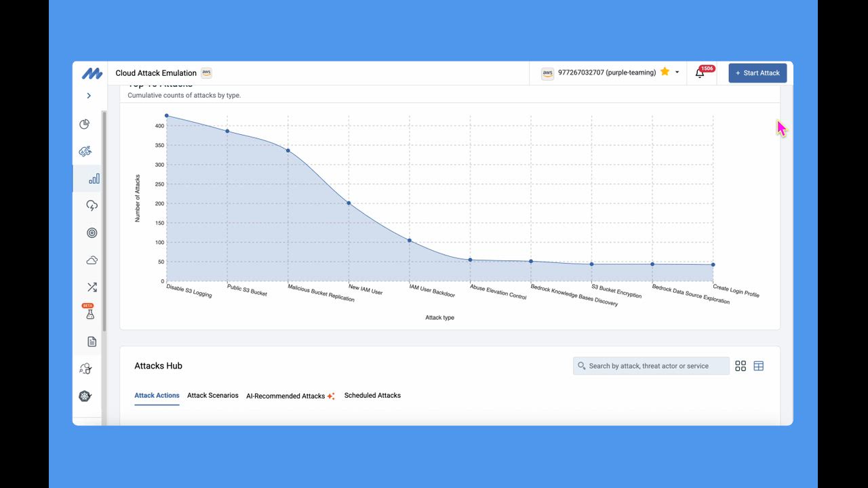Open the cloud lightning bolt sidebar icon

click(x=92, y=205)
